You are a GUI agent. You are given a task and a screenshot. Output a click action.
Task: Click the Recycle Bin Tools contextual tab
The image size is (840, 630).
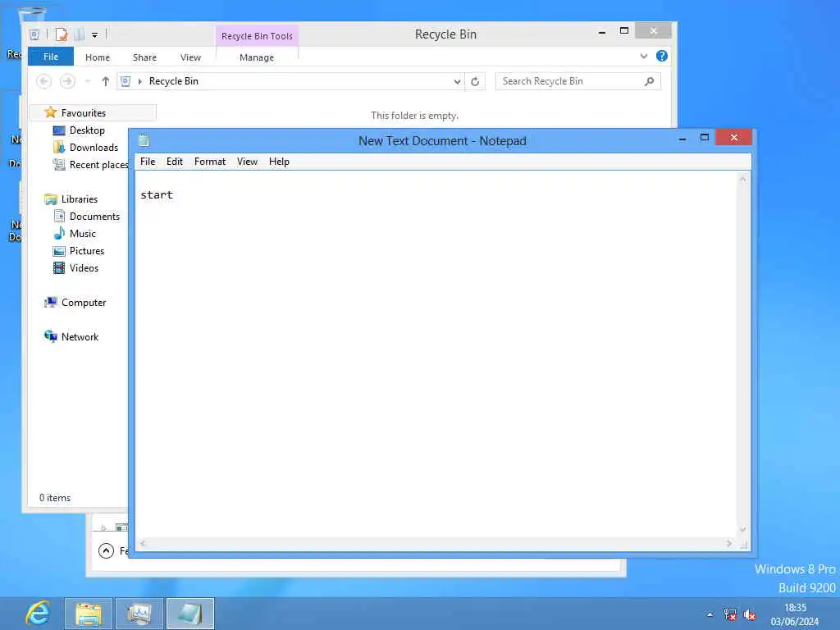tap(257, 36)
